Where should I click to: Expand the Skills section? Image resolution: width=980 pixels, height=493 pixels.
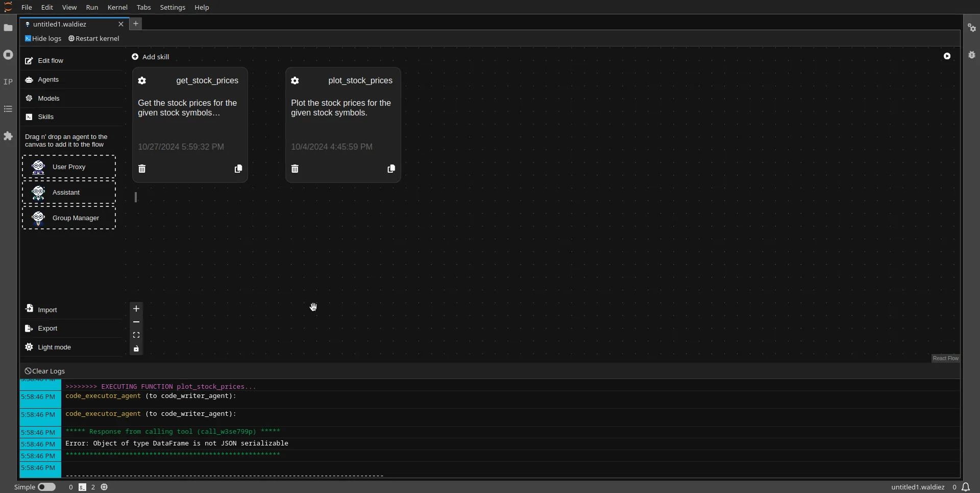pyautogui.click(x=46, y=116)
